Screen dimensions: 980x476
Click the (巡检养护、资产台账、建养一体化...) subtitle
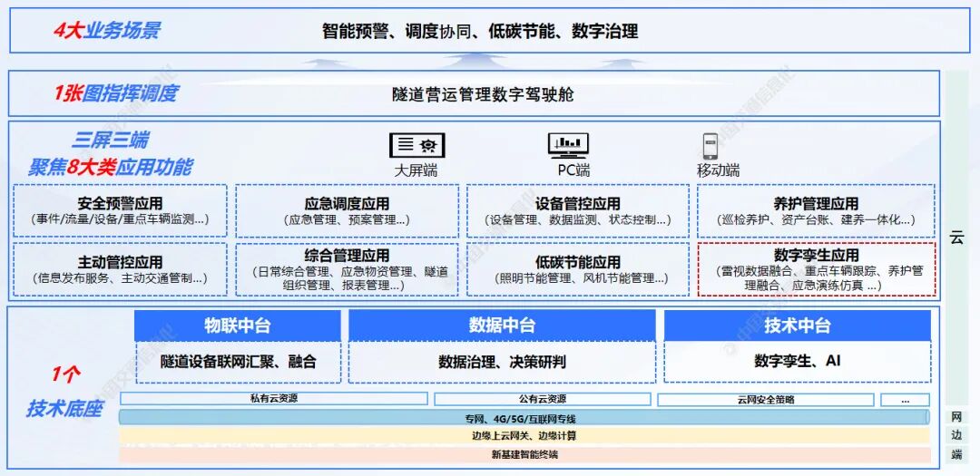coord(816,220)
